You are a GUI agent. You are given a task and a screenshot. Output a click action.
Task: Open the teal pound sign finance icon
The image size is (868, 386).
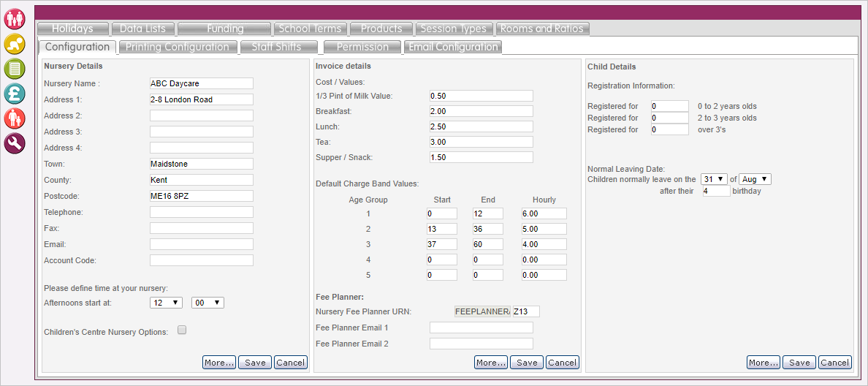tap(15, 94)
